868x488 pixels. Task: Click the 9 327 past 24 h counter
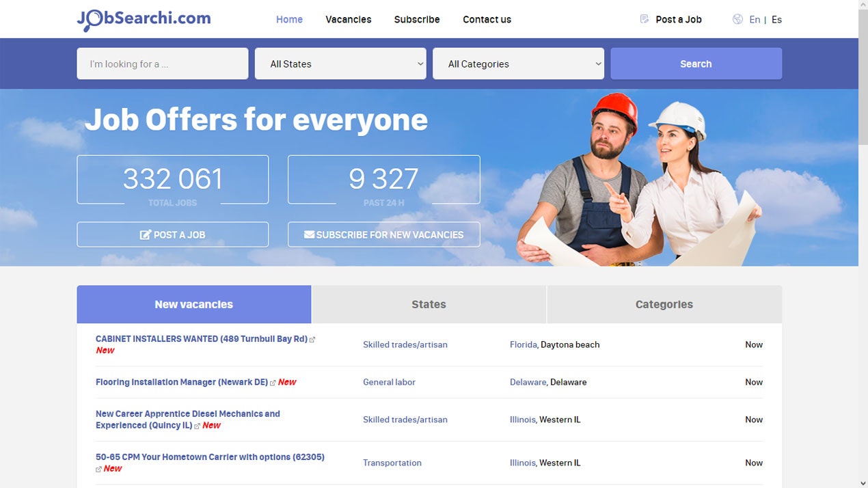point(383,179)
